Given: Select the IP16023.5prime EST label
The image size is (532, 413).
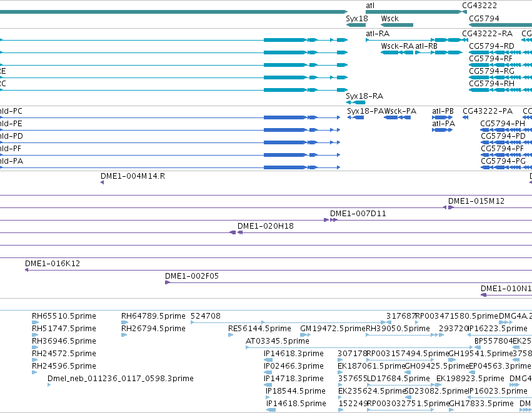Looking at the screenshot, I should pos(498,391).
